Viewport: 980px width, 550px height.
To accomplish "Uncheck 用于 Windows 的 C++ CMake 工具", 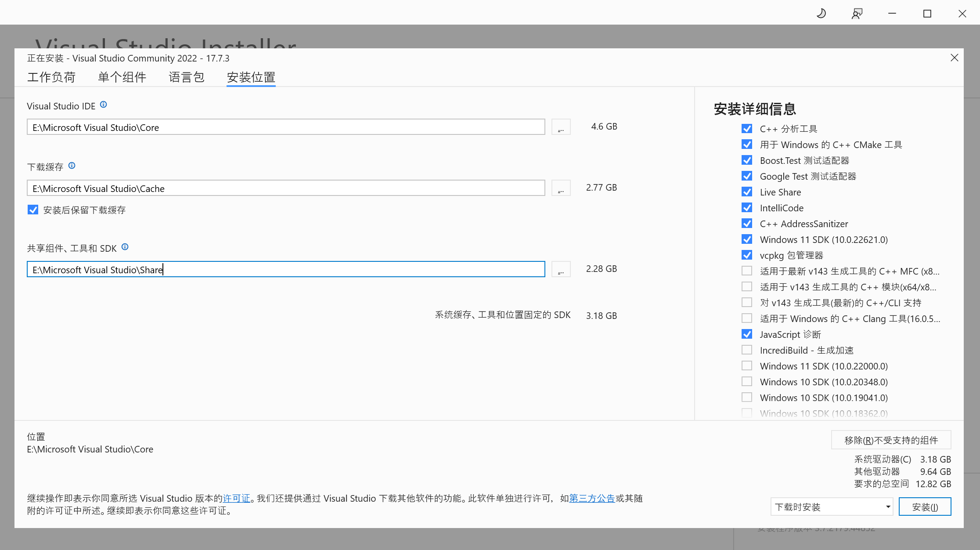I will tap(747, 145).
